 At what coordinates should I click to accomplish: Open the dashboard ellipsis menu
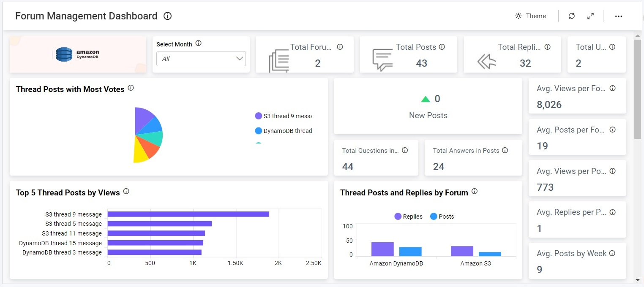click(619, 16)
